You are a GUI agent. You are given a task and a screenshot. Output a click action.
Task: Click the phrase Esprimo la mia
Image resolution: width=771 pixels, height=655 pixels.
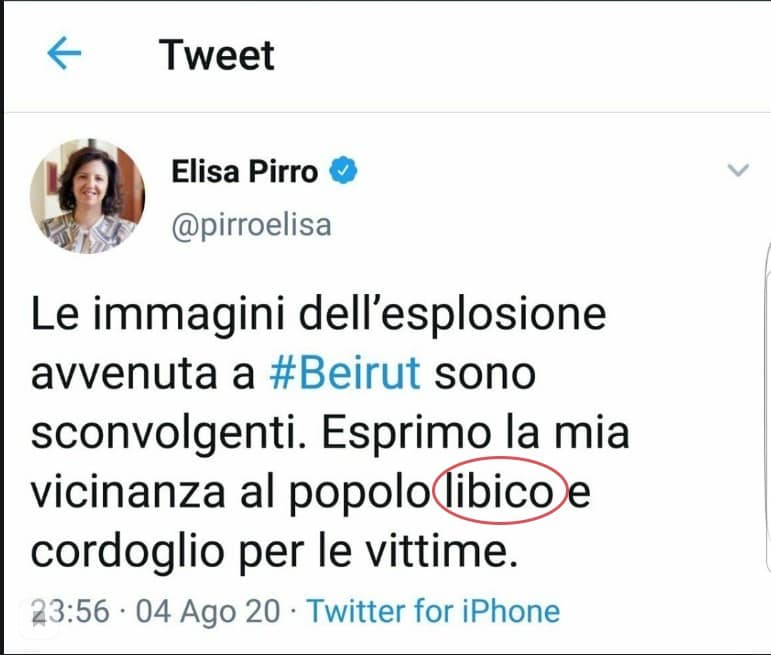point(475,433)
